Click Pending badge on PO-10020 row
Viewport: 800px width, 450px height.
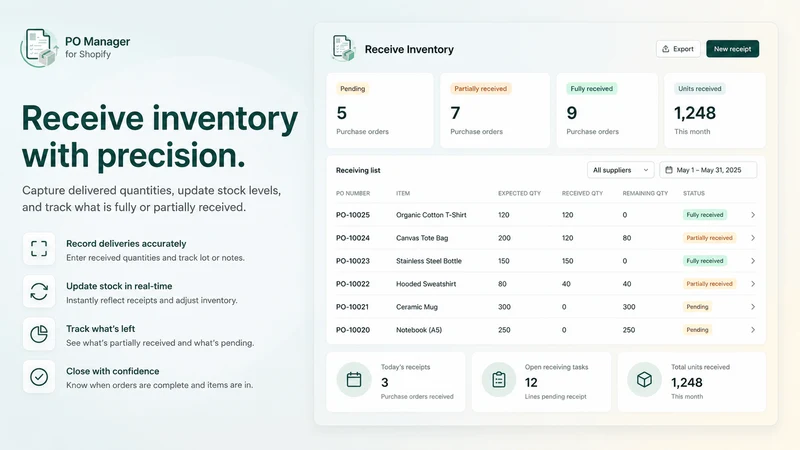click(697, 330)
